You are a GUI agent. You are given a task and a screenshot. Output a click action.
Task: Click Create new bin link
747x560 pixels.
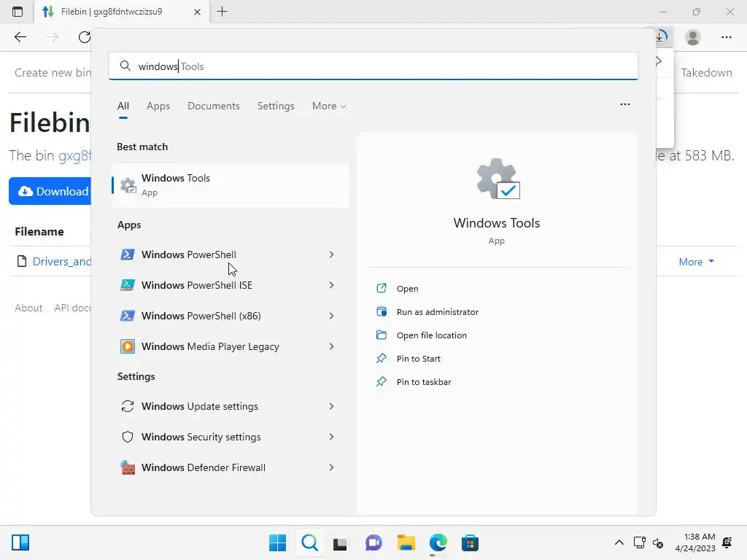point(53,72)
